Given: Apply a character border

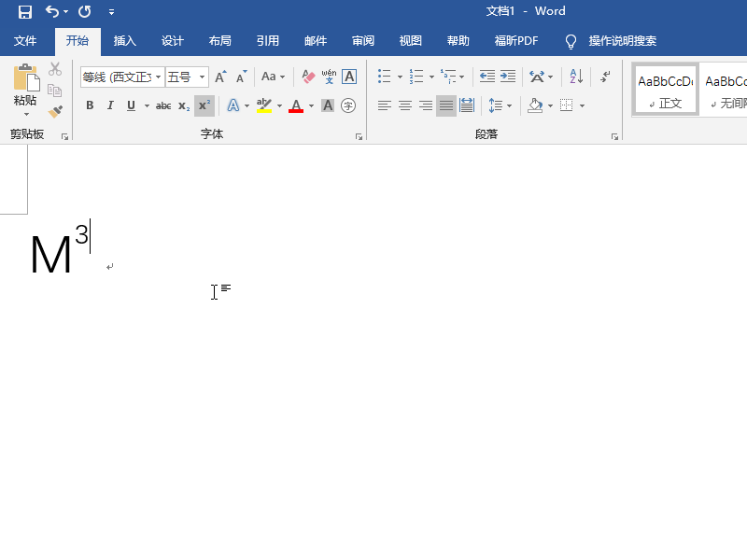Looking at the screenshot, I should 349,77.
